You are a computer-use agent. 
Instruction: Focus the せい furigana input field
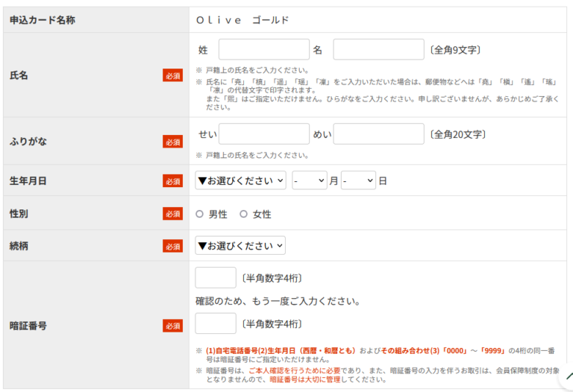pyautogui.click(x=263, y=134)
